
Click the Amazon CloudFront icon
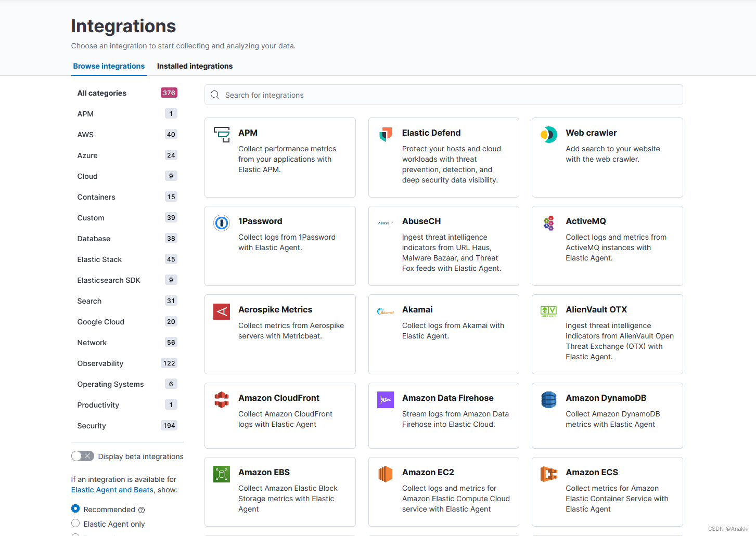tap(222, 400)
